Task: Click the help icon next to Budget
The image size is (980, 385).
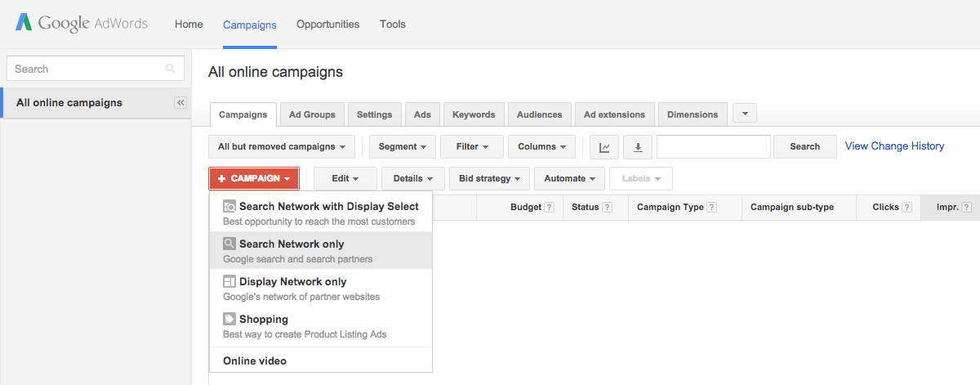Action: [x=550, y=208]
